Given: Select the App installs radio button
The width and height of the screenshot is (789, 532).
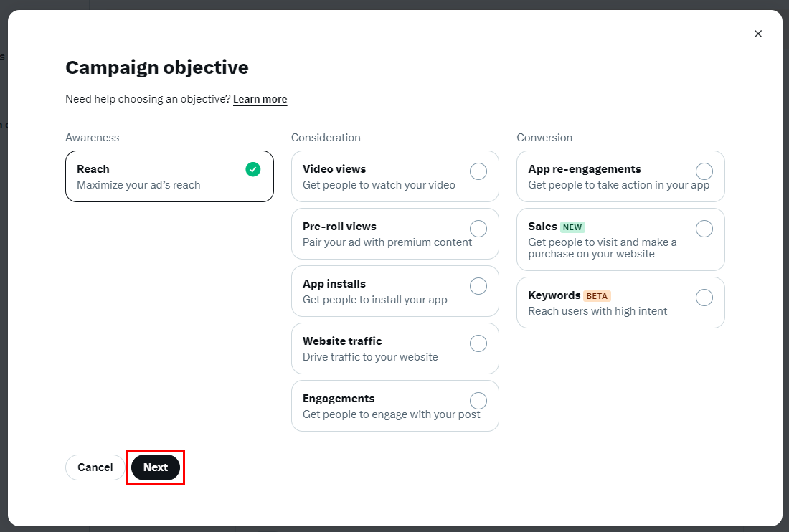Looking at the screenshot, I should [x=478, y=286].
